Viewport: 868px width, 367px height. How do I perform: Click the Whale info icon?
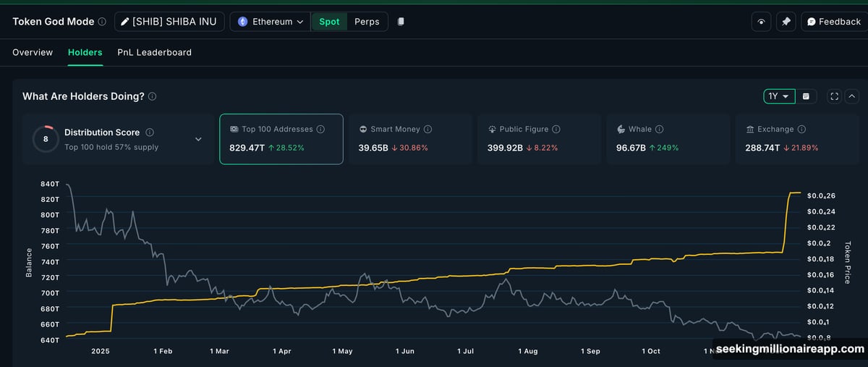(x=659, y=129)
